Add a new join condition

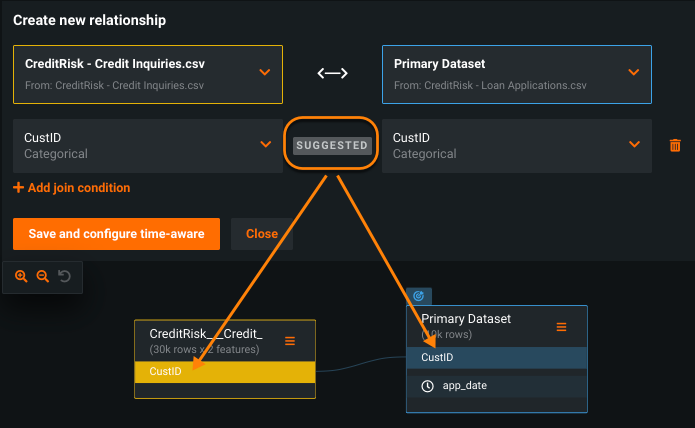pyautogui.click(x=71, y=187)
